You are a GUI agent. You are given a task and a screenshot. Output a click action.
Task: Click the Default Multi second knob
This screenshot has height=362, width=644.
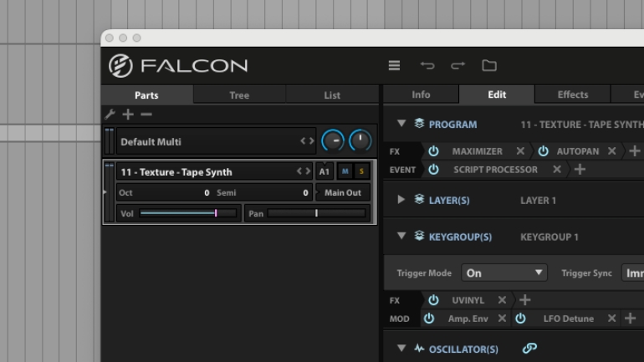tap(360, 140)
